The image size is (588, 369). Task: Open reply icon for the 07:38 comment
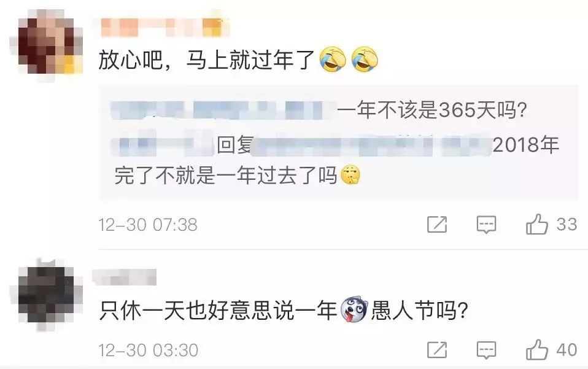click(x=486, y=225)
